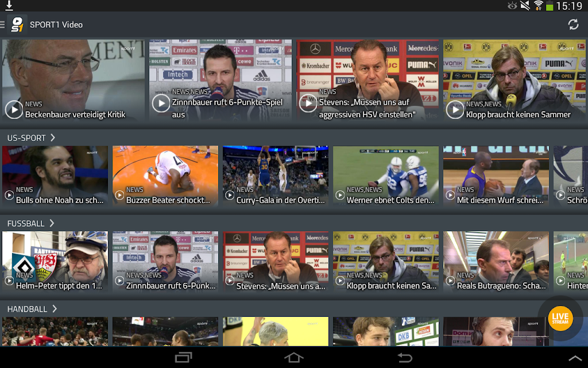The image size is (588, 368).
Task: Play Zinnbauer ruft 6-Punkte-Spiel aus featured video
Action: (161, 103)
